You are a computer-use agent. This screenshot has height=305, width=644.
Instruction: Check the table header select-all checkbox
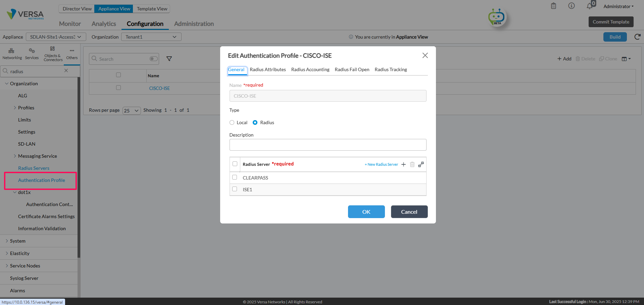pos(118,75)
